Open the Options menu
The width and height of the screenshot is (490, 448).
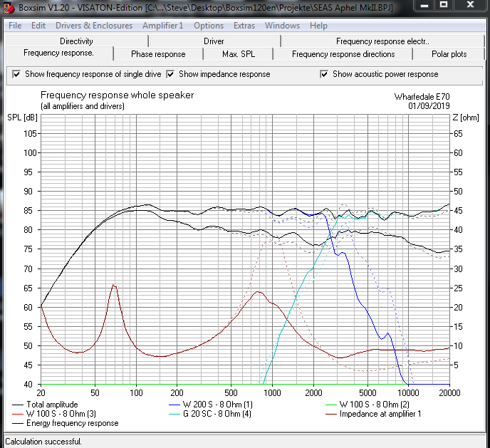tap(209, 26)
